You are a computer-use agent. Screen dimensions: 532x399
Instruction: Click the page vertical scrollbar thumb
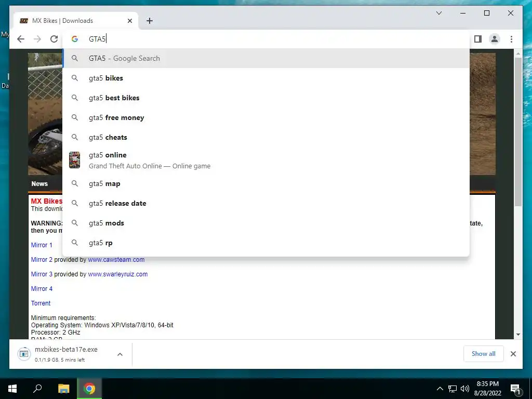[518, 131]
